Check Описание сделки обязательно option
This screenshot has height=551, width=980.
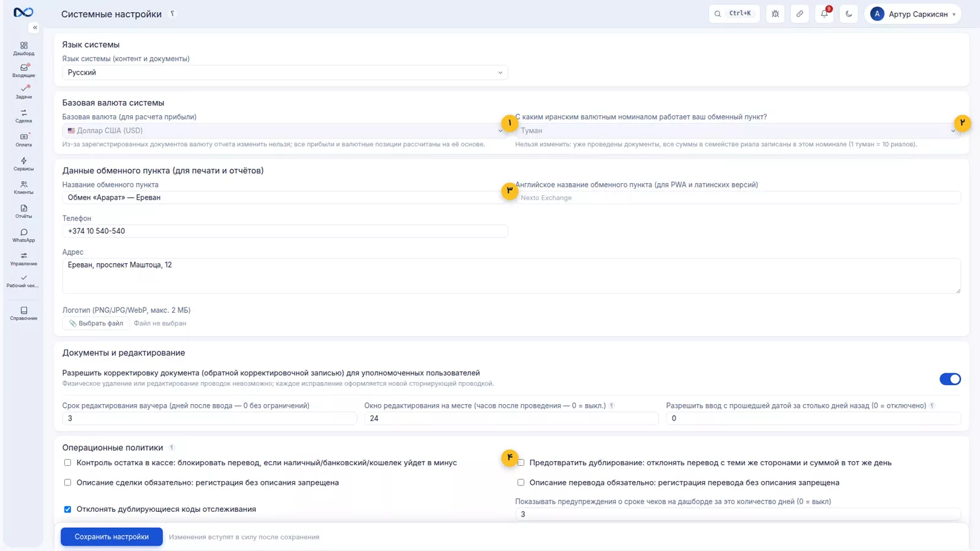pos(67,482)
